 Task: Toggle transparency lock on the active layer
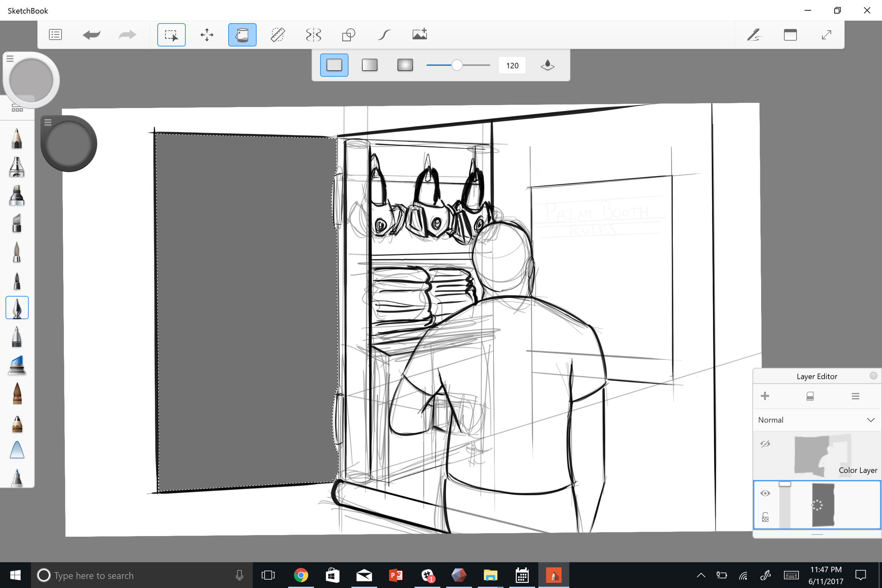[766, 517]
